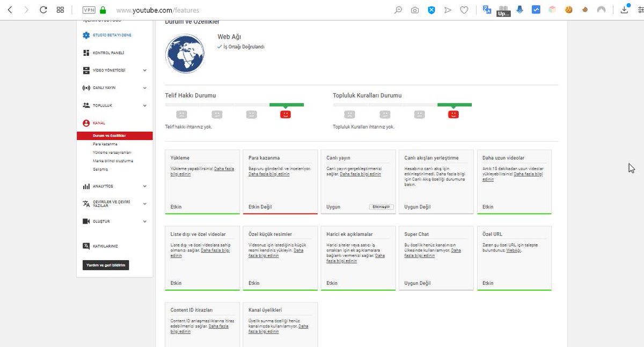Click the Çeviriler translate icon

tap(86, 204)
